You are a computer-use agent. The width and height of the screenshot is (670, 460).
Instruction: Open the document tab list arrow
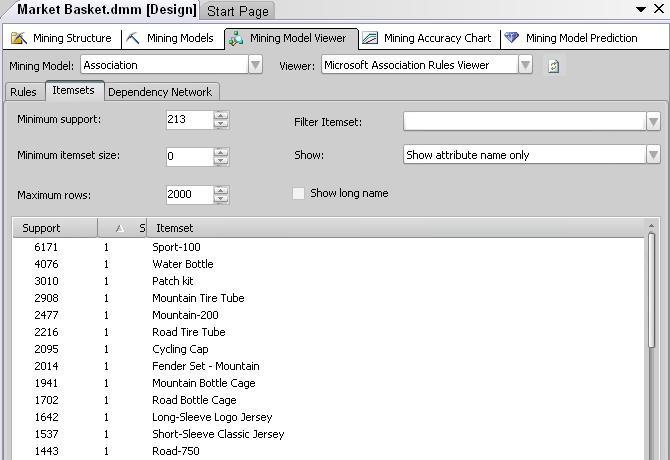[641, 9]
